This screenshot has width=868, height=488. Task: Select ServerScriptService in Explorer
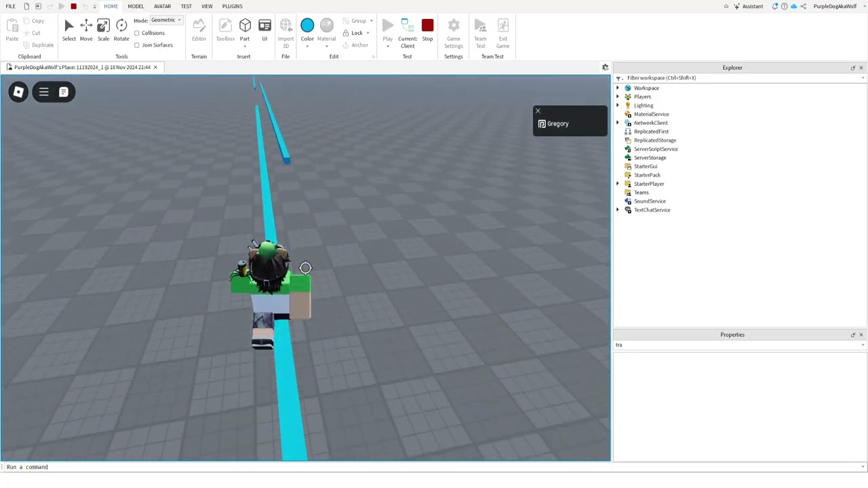[656, 149]
